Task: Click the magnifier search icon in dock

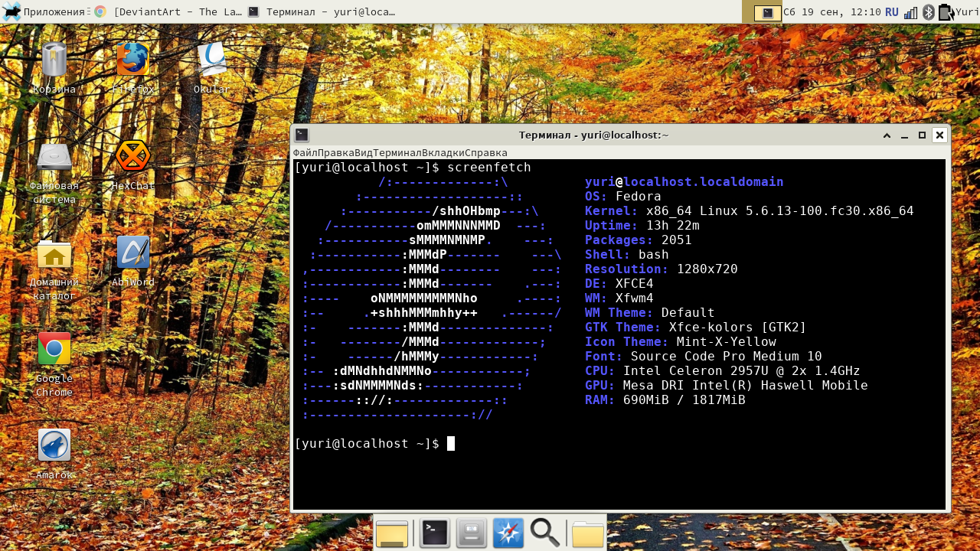Action: click(x=545, y=533)
